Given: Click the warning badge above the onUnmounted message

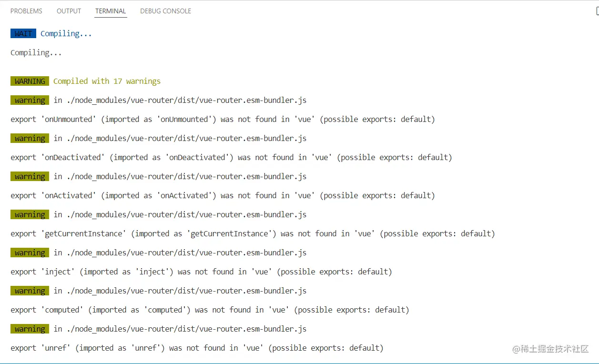Looking at the screenshot, I should pos(30,100).
